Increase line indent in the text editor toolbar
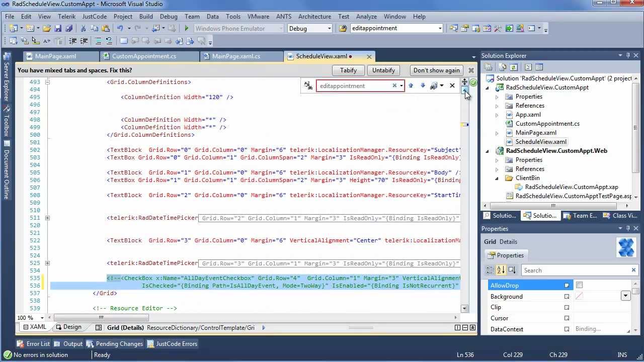This screenshot has width=644, height=362. (84, 41)
